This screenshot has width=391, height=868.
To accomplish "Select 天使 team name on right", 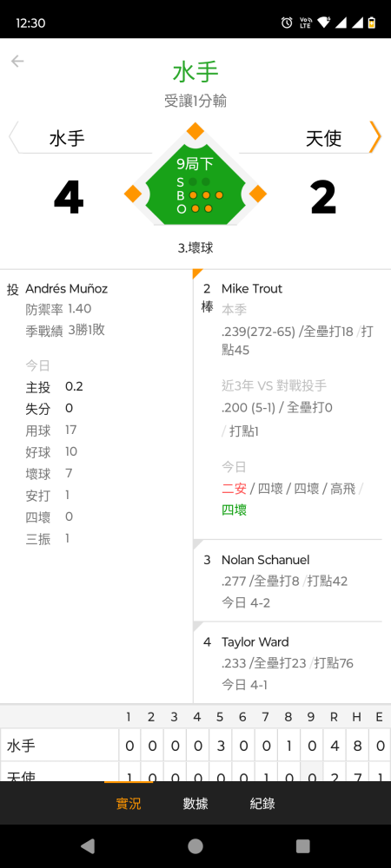I will click(324, 138).
